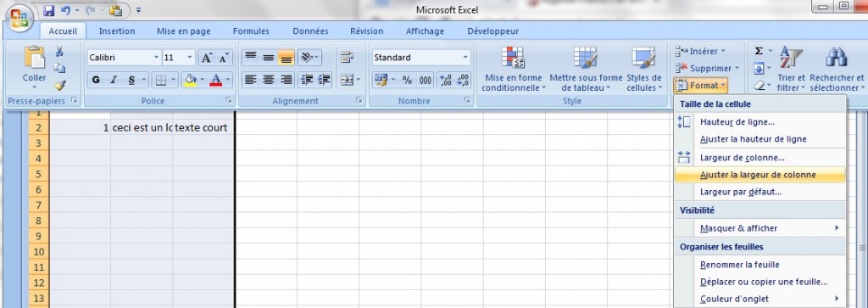Open the Calibri font name dropdown

tap(156, 58)
